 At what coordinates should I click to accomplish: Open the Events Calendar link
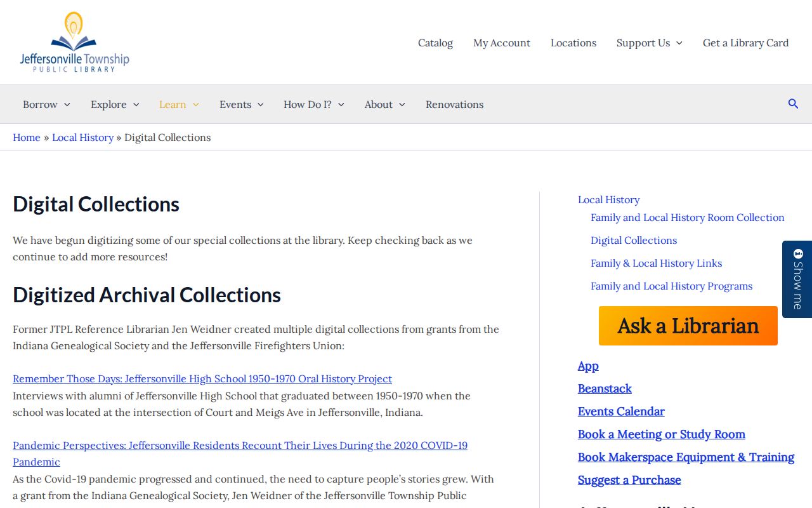[621, 411]
